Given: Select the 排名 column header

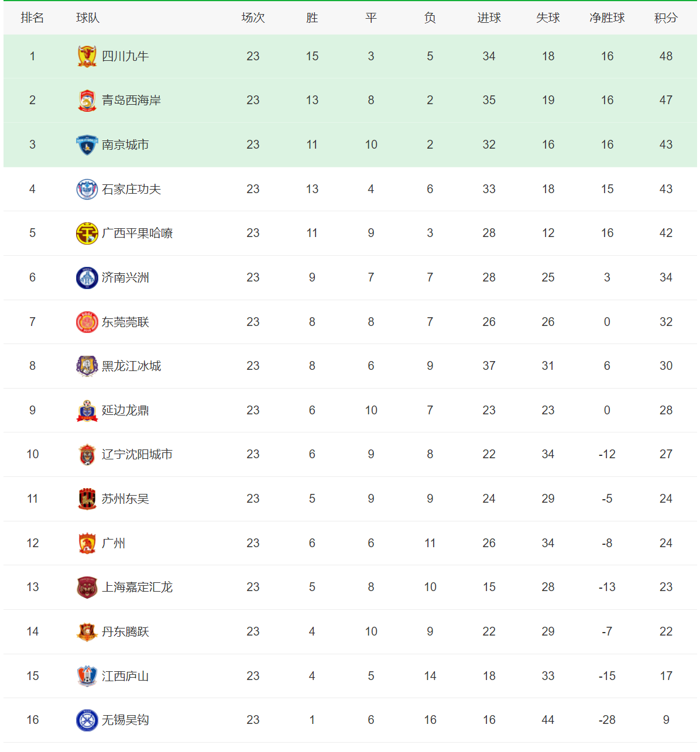Looking at the screenshot, I should pyautogui.click(x=32, y=18).
